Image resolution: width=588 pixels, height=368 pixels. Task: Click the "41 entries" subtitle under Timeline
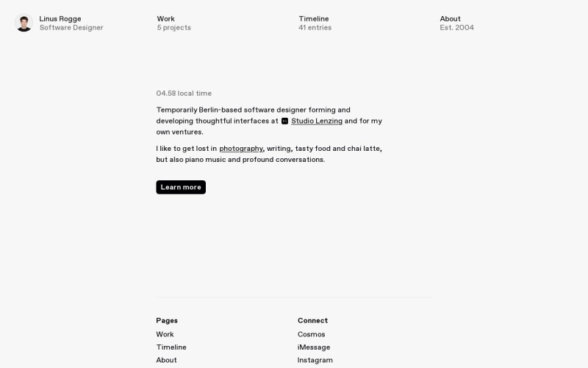coord(315,28)
